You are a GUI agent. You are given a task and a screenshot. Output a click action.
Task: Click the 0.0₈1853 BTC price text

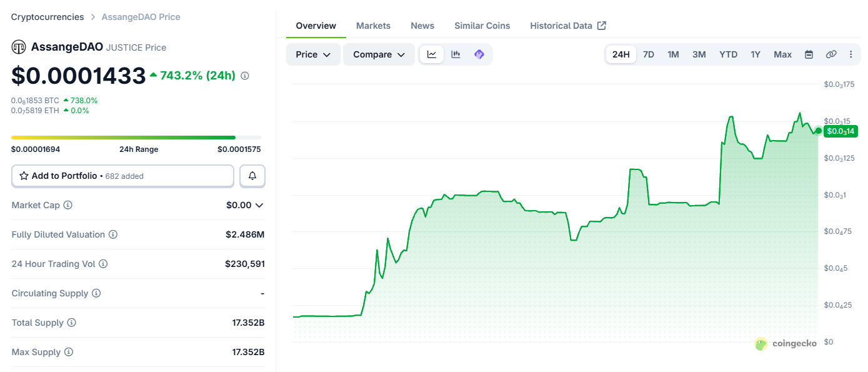coord(35,100)
